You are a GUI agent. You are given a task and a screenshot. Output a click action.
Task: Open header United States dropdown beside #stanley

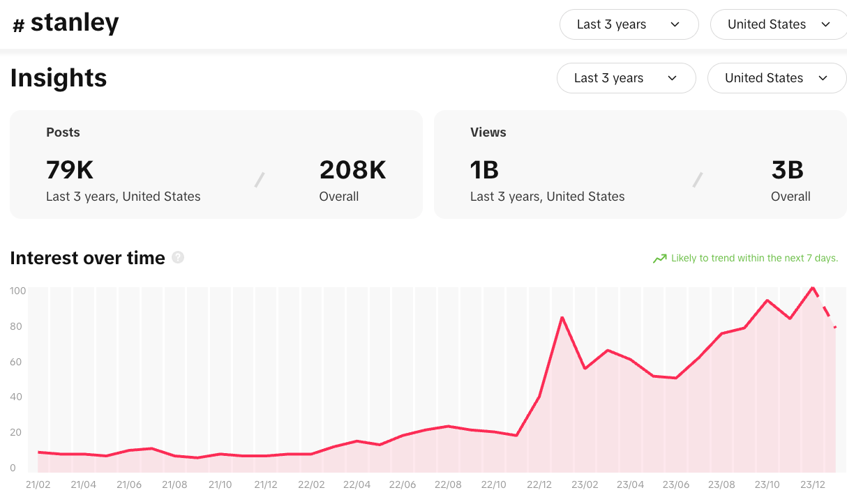pyautogui.click(x=779, y=24)
